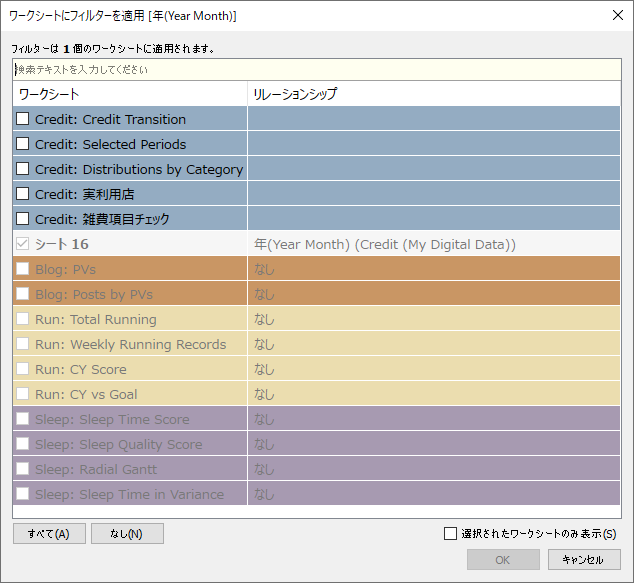The width and height of the screenshot is (634, 583).
Task: Click the Run: Total Running label
Action: tap(96, 320)
